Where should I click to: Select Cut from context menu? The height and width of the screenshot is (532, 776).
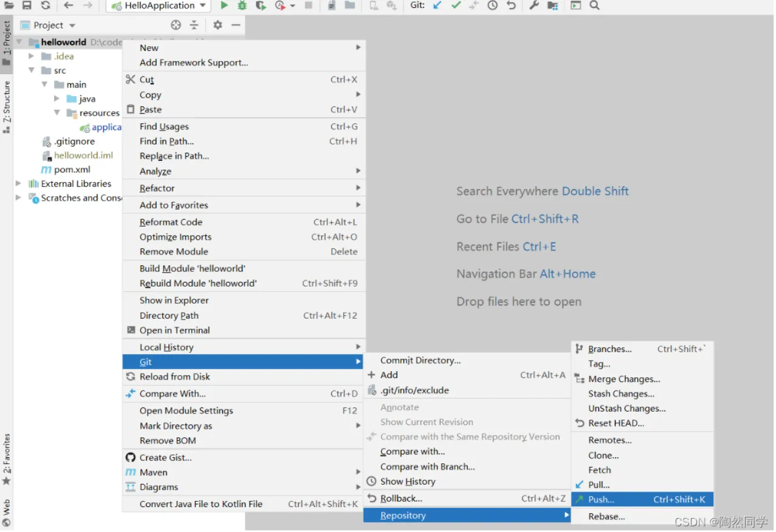(x=244, y=80)
